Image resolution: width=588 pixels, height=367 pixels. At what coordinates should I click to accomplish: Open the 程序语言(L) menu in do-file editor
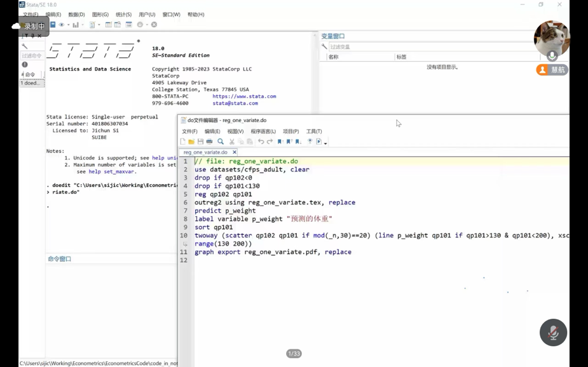[263, 131]
